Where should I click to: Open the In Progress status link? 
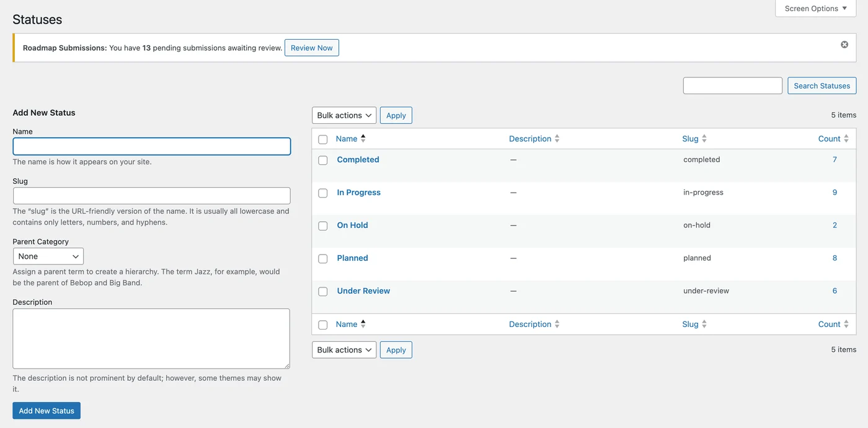click(x=359, y=192)
